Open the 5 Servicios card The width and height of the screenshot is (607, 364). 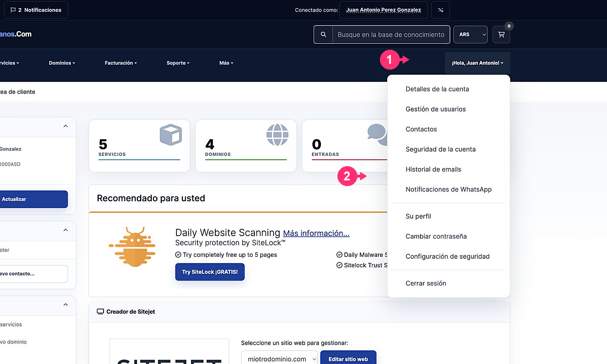click(139, 146)
